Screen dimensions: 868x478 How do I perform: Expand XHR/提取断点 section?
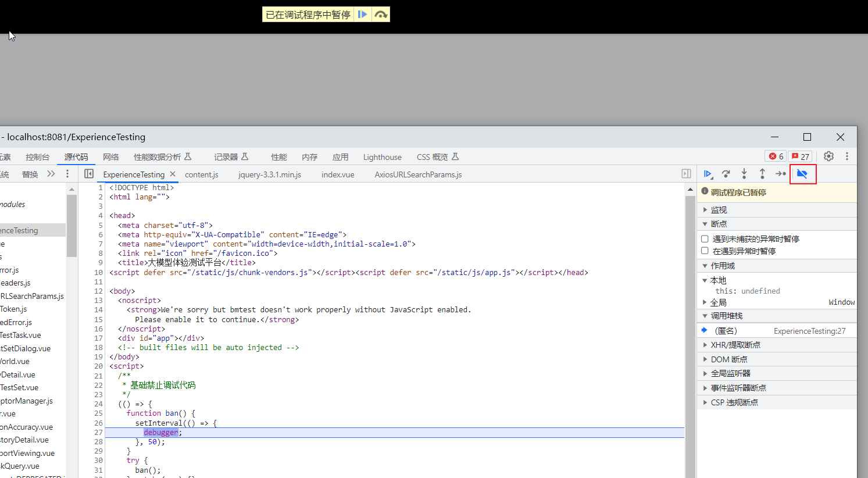[777, 345]
